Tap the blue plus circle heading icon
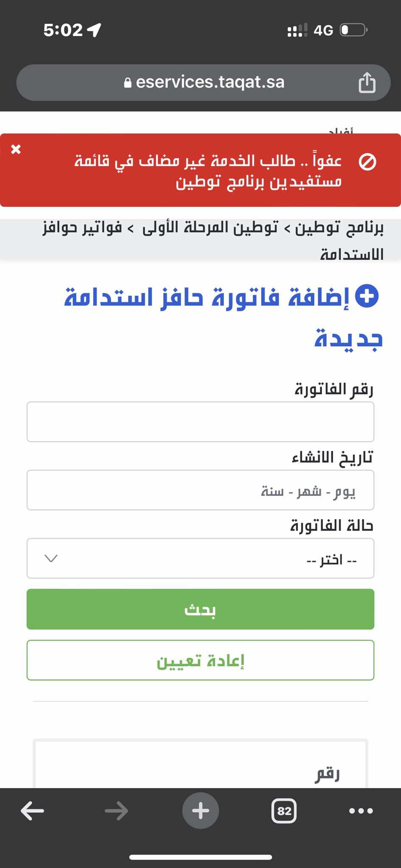This screenshot has width=401, height=868. 367,296
